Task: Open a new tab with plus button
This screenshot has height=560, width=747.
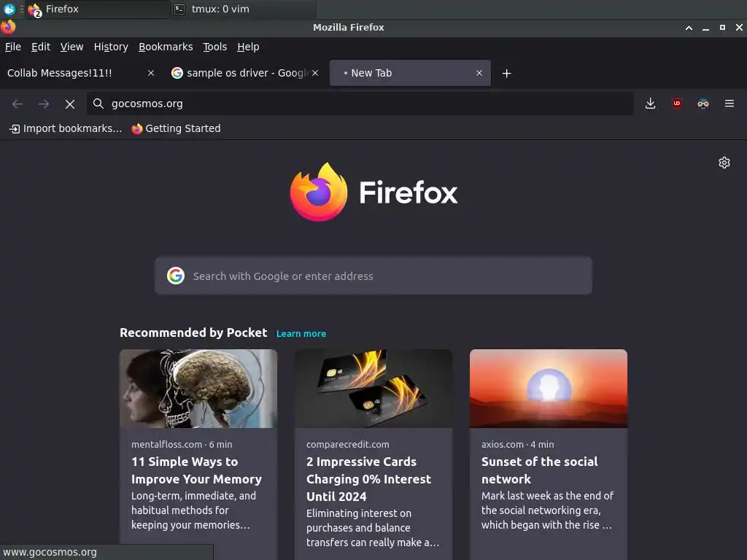Action: tap(507, 74)
